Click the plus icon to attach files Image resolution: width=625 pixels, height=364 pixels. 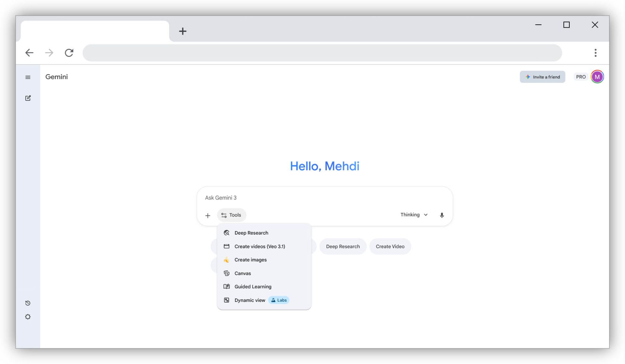click(208, 215)
